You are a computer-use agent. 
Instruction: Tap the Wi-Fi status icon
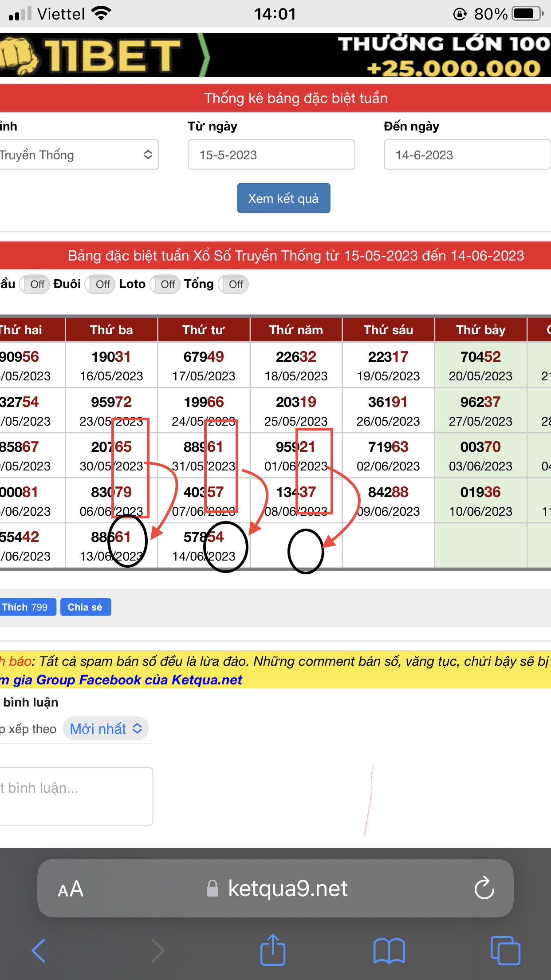pos(101,14)
